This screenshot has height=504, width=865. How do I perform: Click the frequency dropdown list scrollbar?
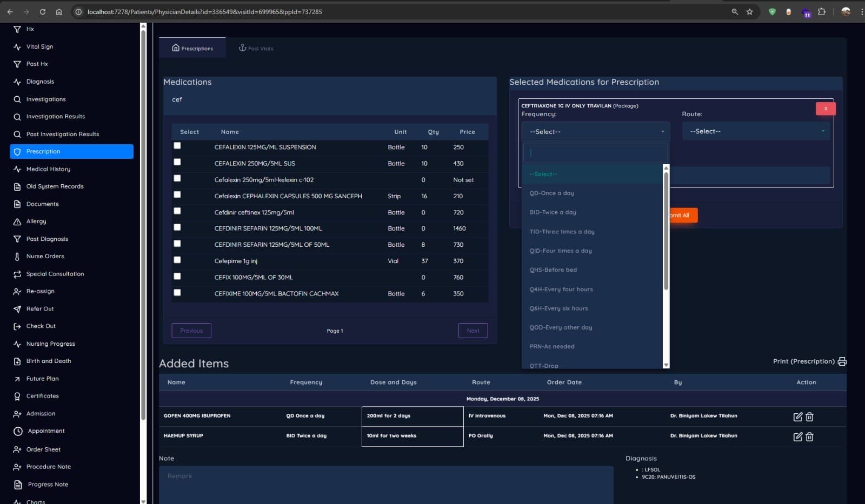[x=666, y=231]
